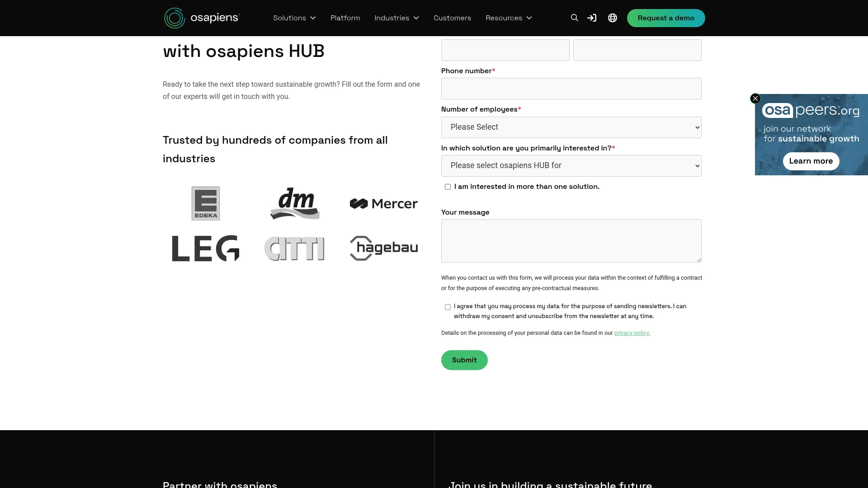Click the first name field, left of the pair
The width and height of the screenshot is (868, 488).
tap(505, 50)
